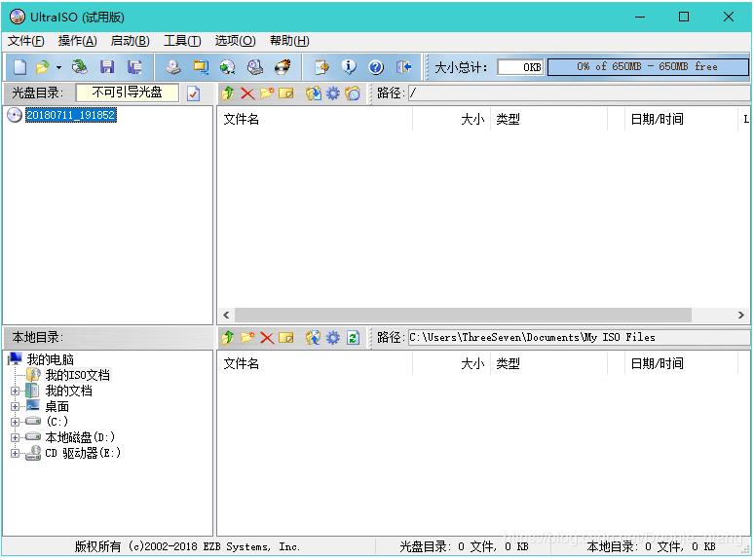Image resolution: width=754 pixels, height=560 pixels.
Task: Click left arrow of disc list scrollbar
Action: click(x=226, y=315)
